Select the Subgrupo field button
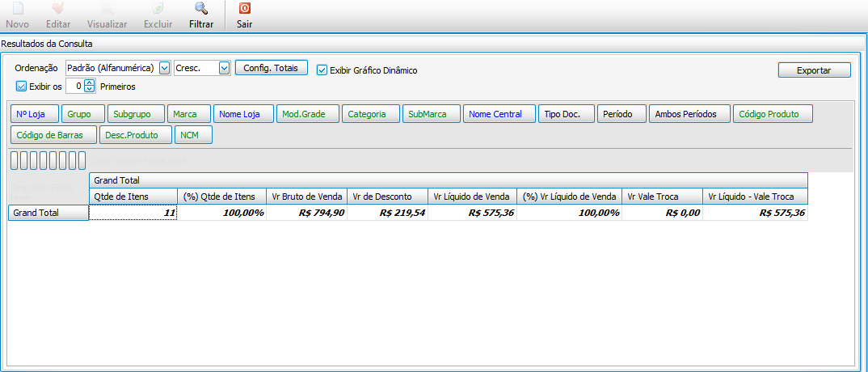 [x=136, y=114]
